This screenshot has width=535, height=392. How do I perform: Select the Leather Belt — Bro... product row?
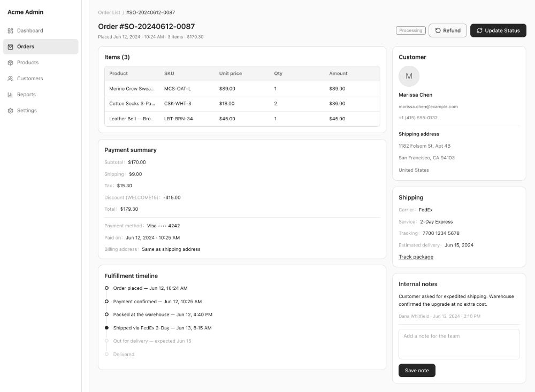[242, 119]
